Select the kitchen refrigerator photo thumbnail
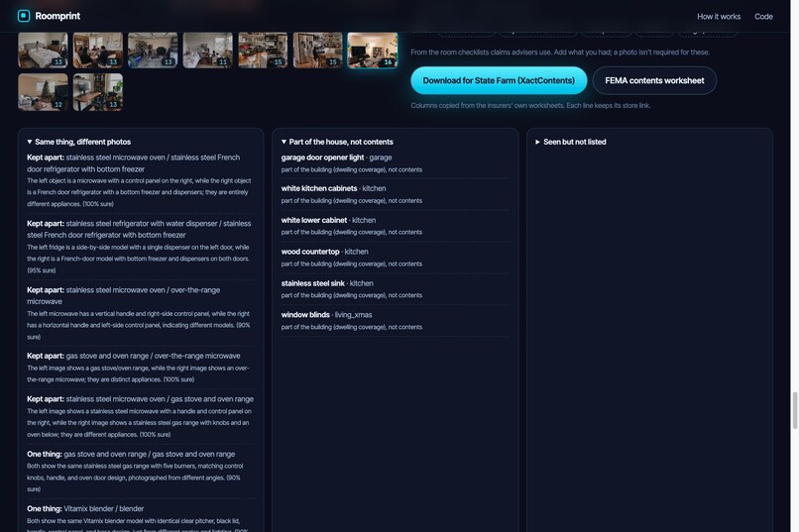799x532 pixels. (x=318, y=50)
